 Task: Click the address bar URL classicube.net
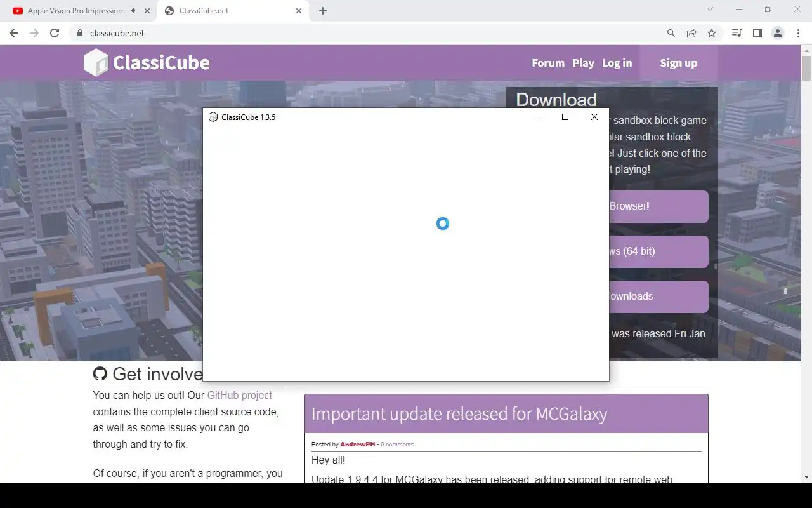point(117,33)
